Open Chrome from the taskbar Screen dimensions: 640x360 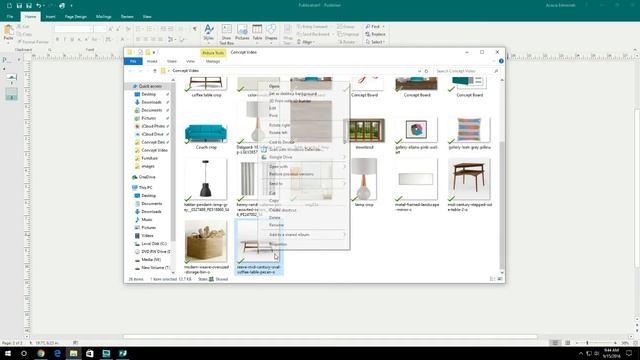pos(41,353)
